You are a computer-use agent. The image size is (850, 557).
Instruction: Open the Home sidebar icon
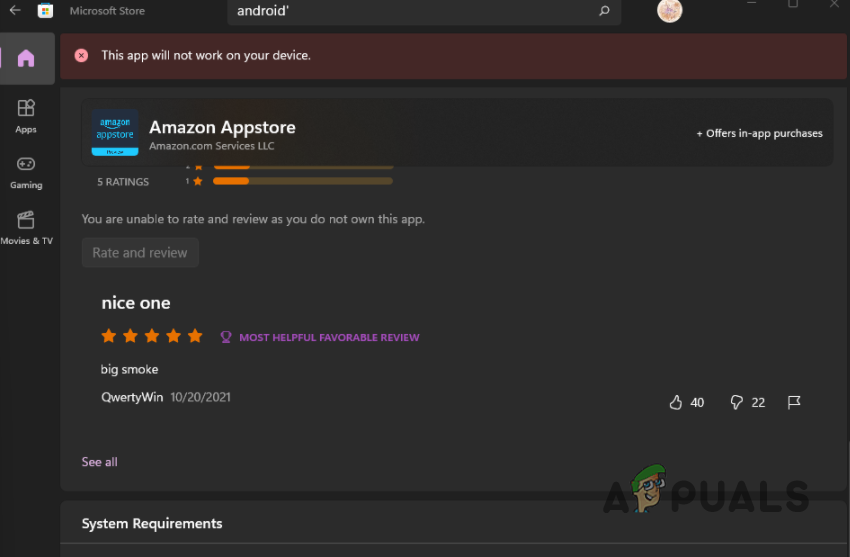tap(26, 58)
